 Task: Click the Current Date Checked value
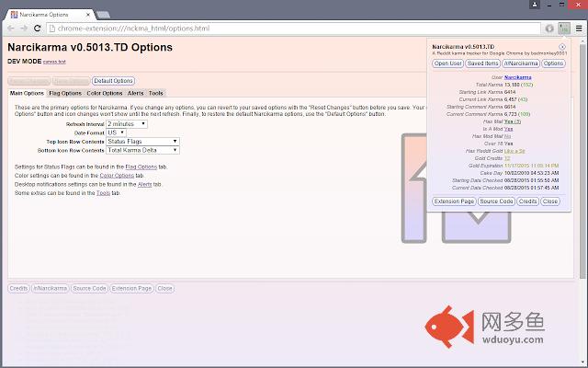pyautogui.click(x=531, y=188)
